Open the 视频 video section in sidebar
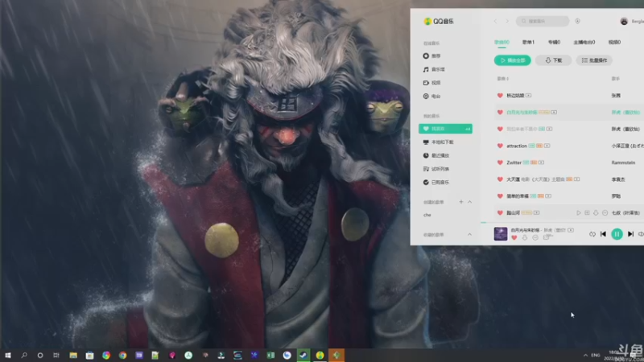Image resolution: width=644 pixels, height=362 pixels. pyautogui.click(x=431, y=83)
